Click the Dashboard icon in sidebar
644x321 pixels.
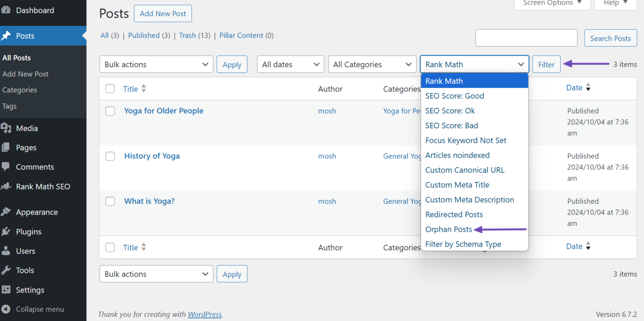tap(6, 10)
